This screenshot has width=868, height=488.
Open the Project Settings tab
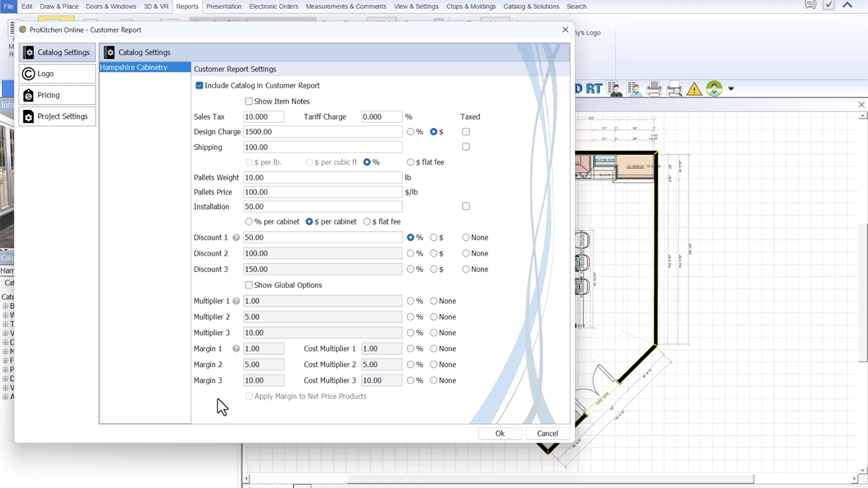point(57,117)
